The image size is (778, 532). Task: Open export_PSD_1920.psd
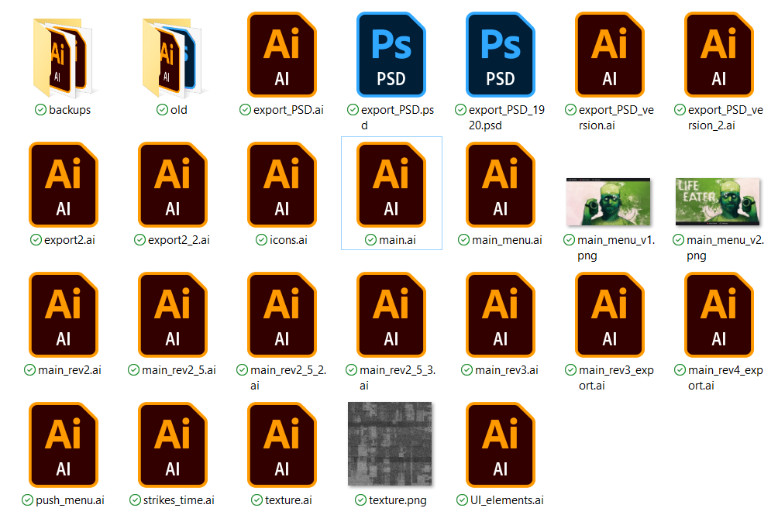(x=501, y=54)
